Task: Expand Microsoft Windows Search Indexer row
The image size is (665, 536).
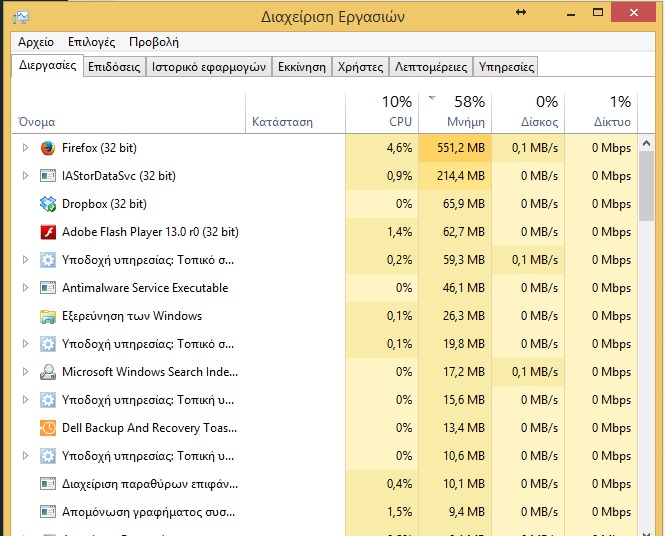Action: (25, 371)
